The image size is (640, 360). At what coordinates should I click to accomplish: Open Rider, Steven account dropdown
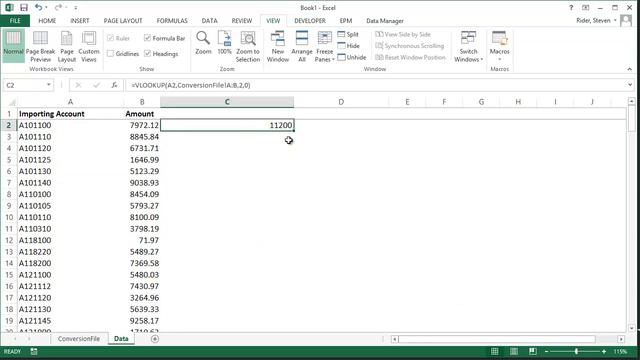pos(596,20)
